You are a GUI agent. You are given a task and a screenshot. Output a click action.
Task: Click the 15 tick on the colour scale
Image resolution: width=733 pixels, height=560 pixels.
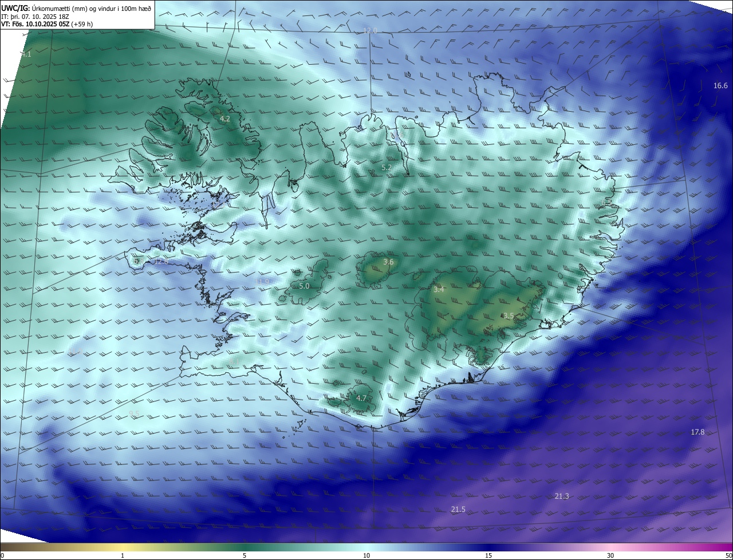[x=488, y=555]
